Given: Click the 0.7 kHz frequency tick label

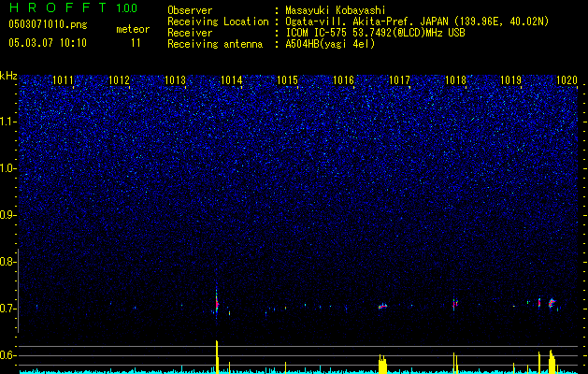Looking at the screenshot, I should point(7,309).
